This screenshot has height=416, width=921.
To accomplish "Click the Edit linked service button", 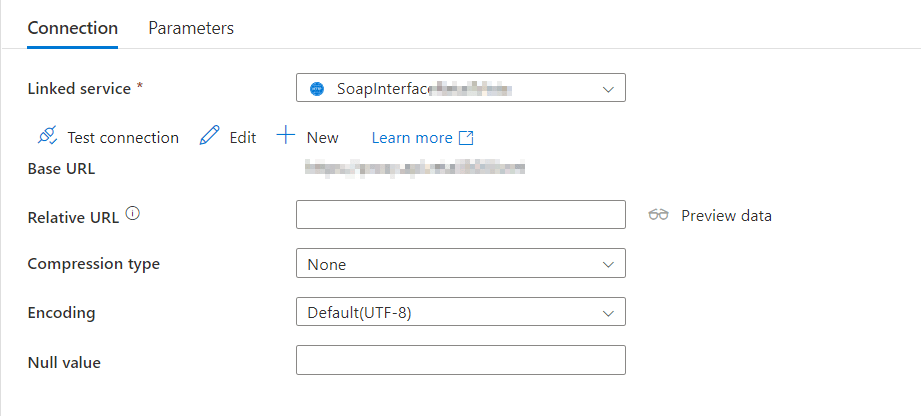I will [x=242, y=138].
